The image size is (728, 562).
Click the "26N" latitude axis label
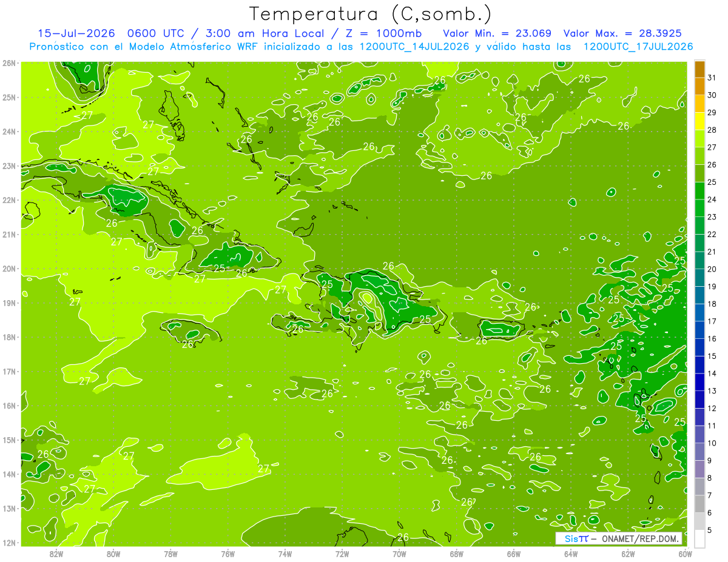coord(9,63)
